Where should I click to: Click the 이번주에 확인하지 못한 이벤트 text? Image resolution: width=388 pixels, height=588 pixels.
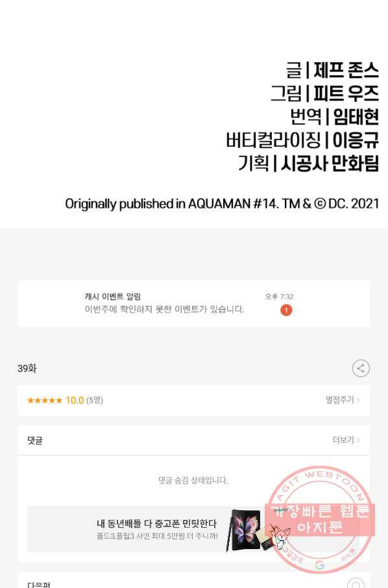tap(164, 310)
